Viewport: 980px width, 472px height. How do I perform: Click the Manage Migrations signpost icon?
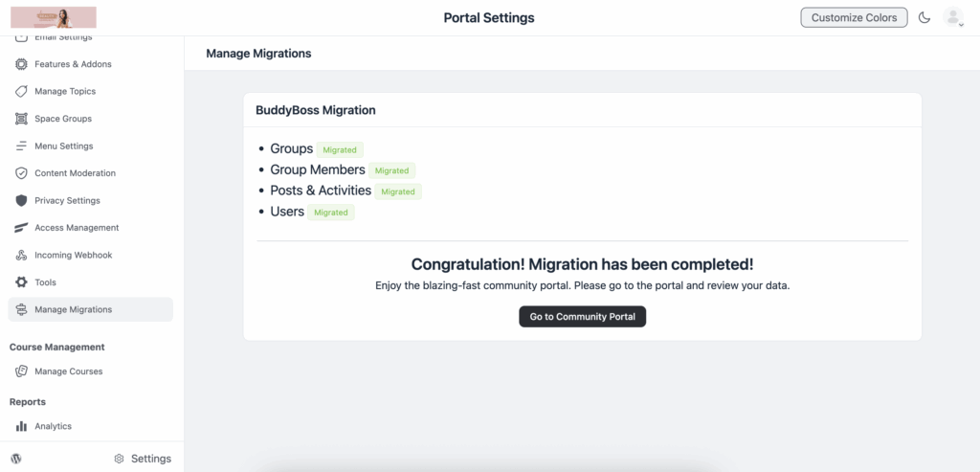click(21, 309)
